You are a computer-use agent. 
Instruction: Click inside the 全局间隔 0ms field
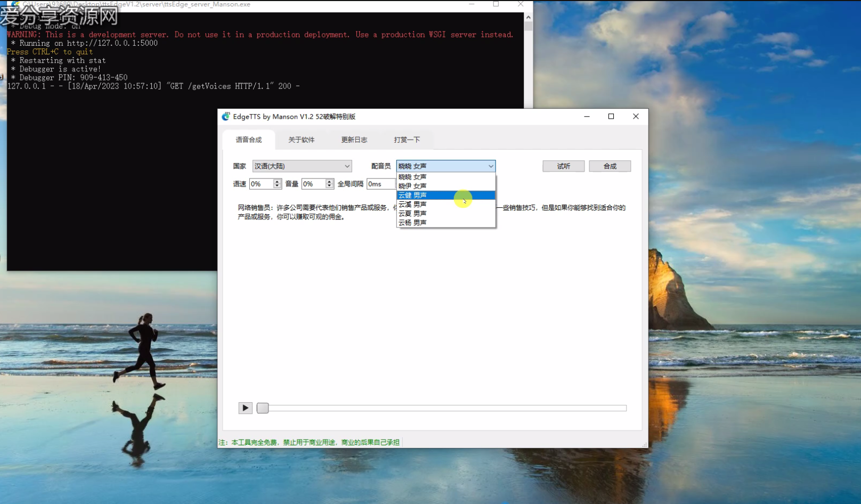tap(380, 184)
